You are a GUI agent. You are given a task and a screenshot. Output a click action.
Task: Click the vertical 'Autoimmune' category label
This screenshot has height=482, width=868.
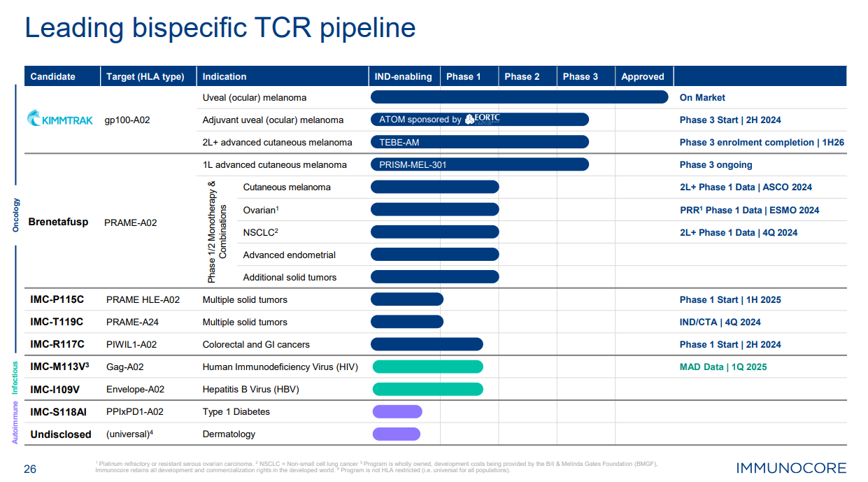[16, 422]
